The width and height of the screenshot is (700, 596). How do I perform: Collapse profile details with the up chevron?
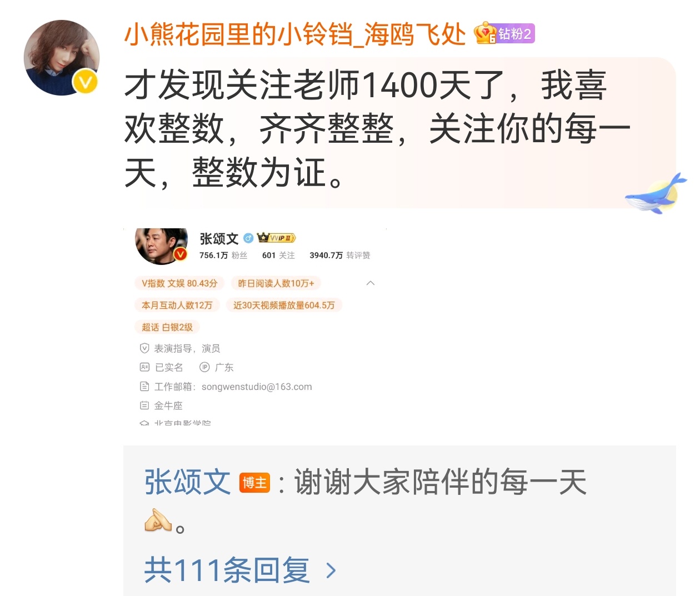coord(371,283)
